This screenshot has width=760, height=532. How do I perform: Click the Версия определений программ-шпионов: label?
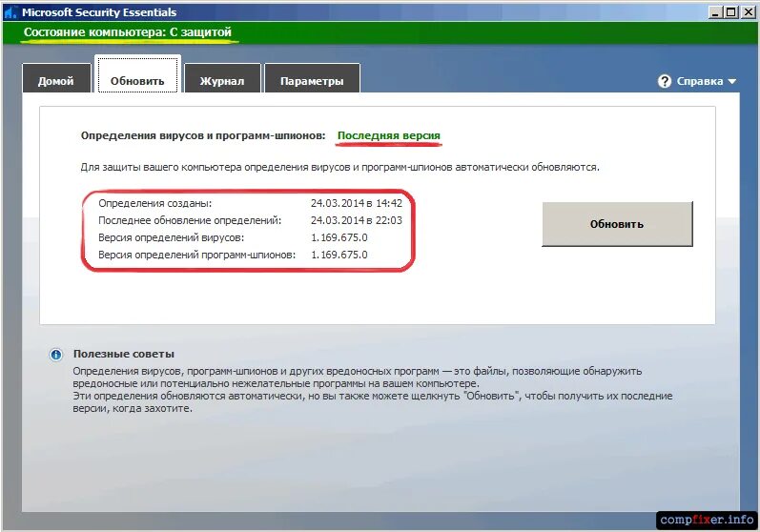pyautogui.click(x=196, y=255)
